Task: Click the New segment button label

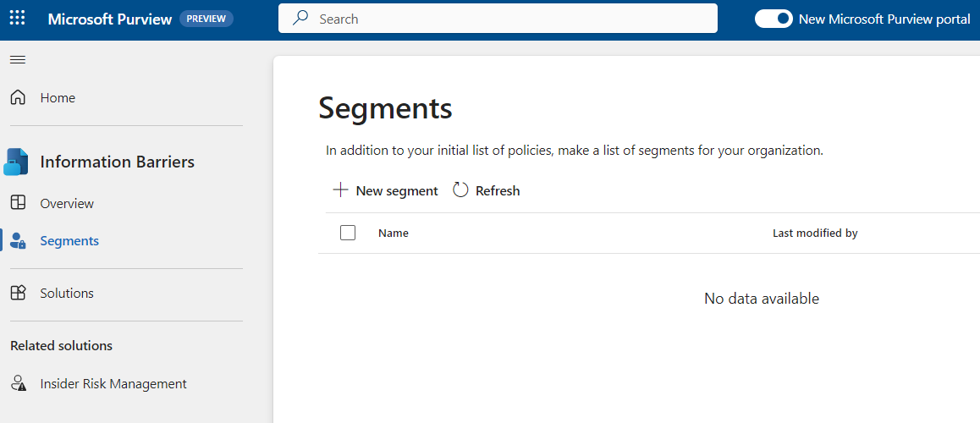Action: [x=397, y=191]
